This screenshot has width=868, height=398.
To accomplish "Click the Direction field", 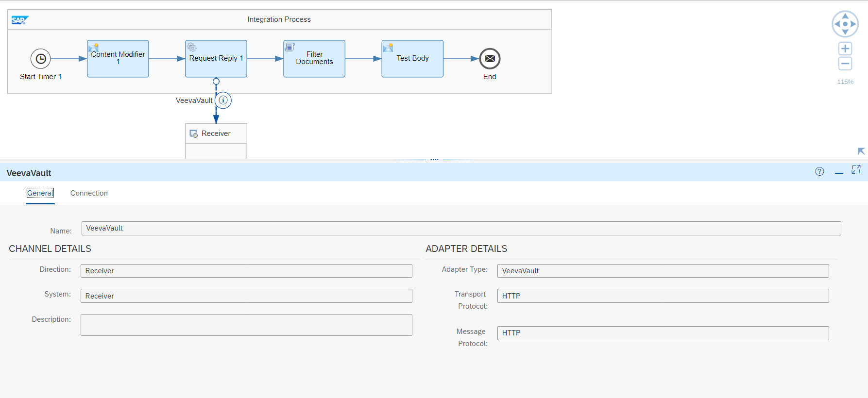I will [x=246, y=271].
